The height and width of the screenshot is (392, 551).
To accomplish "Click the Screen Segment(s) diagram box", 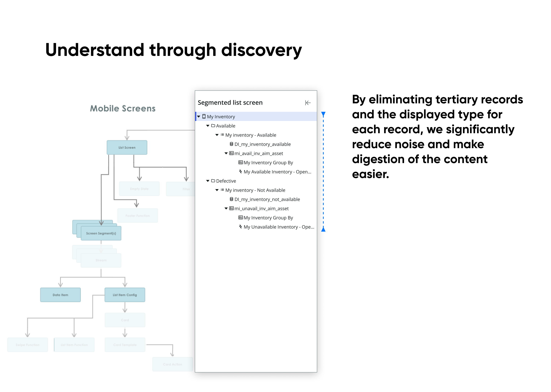I will (x=101, y=233).
